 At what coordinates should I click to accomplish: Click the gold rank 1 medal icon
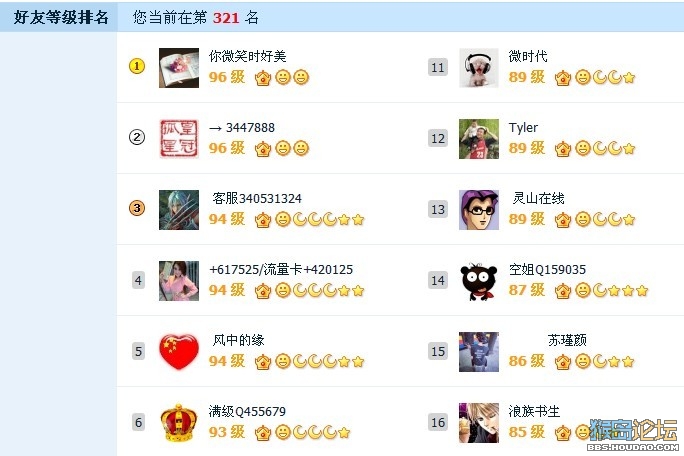tap(137, 66)
